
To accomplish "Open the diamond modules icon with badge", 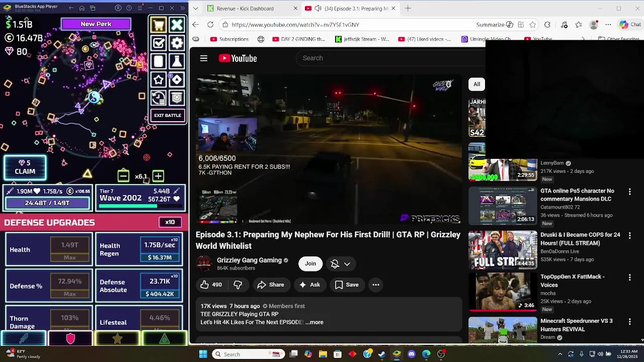I will 177,80.
